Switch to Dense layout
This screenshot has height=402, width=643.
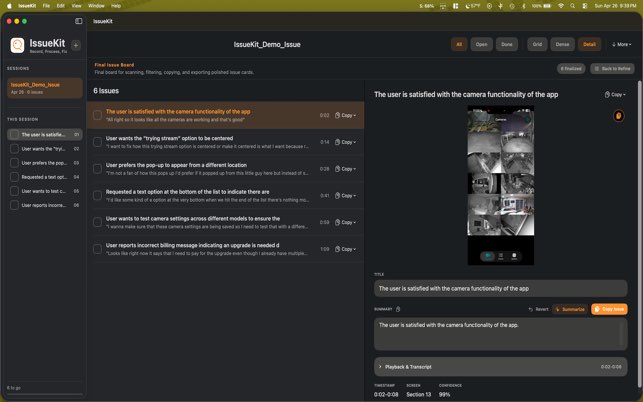pos(562,44)
